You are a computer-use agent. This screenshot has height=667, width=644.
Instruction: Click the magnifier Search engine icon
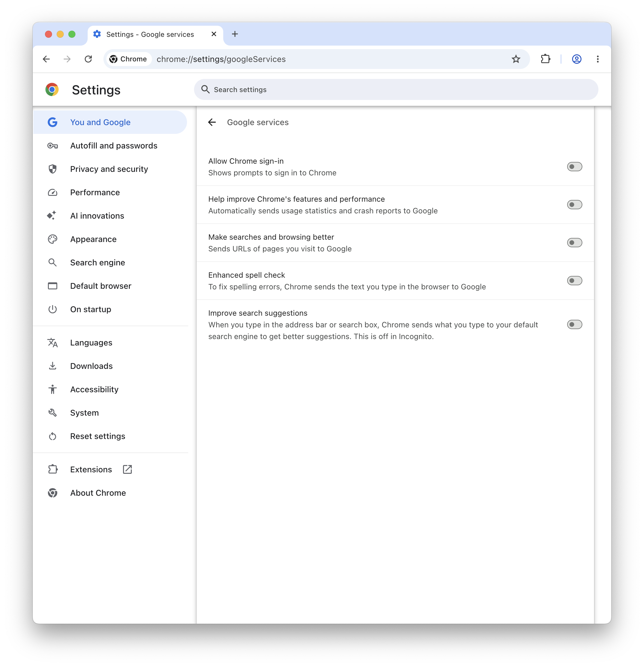(x=52, y=263)
